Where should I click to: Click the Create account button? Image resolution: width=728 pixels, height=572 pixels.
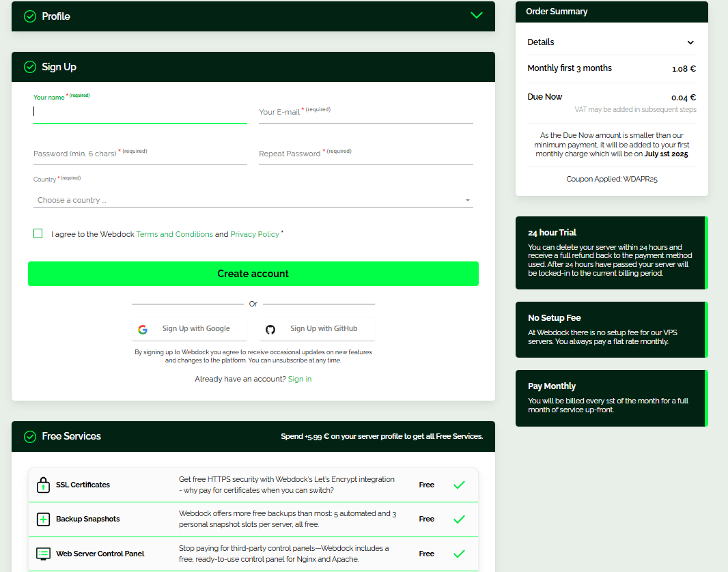(253, 274)
